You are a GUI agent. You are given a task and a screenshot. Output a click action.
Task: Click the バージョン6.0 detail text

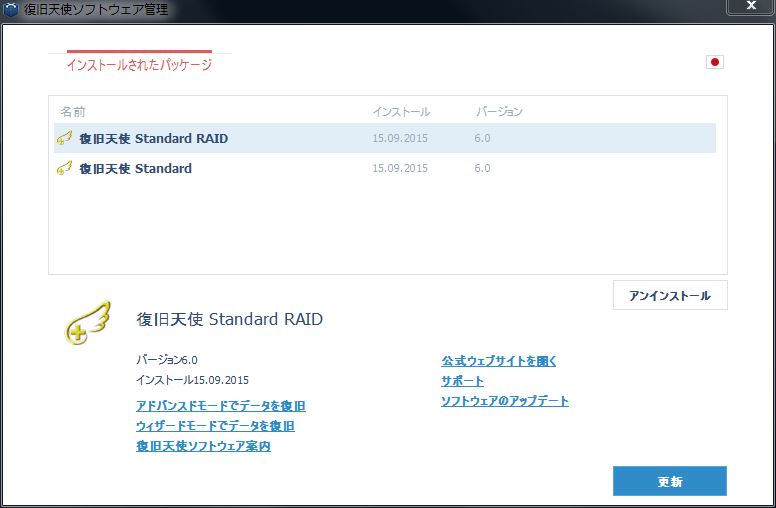167,360
